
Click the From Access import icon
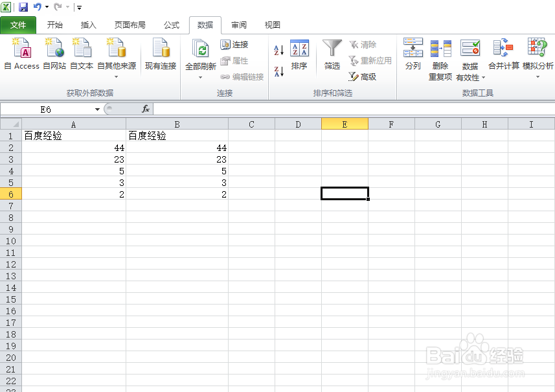(x=21, y=48)
